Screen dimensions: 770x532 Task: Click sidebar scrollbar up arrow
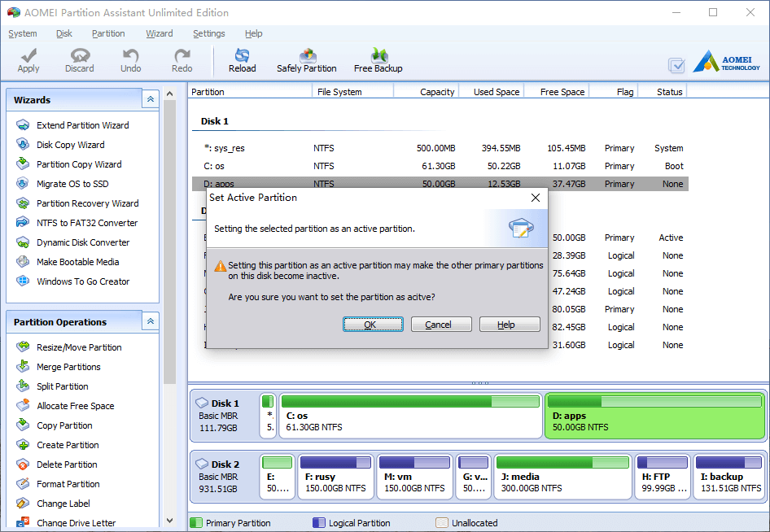(169, 94)
